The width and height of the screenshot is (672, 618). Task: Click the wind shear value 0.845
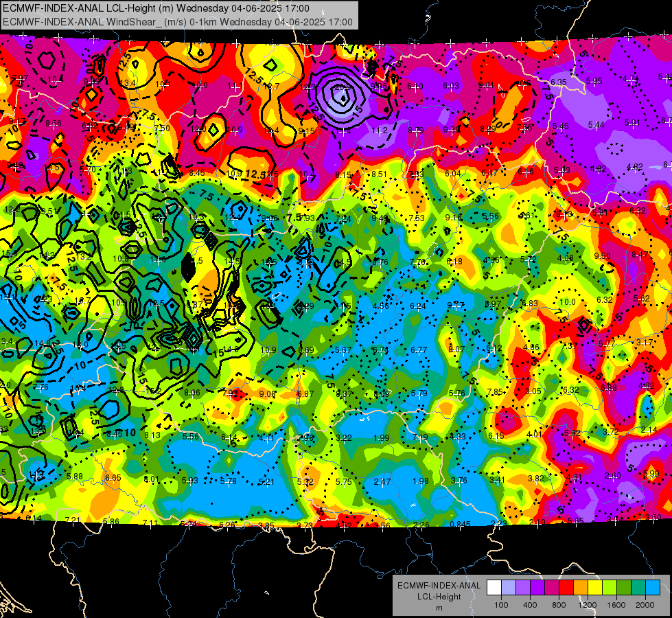pyautogui.click(x=461, y=524)
